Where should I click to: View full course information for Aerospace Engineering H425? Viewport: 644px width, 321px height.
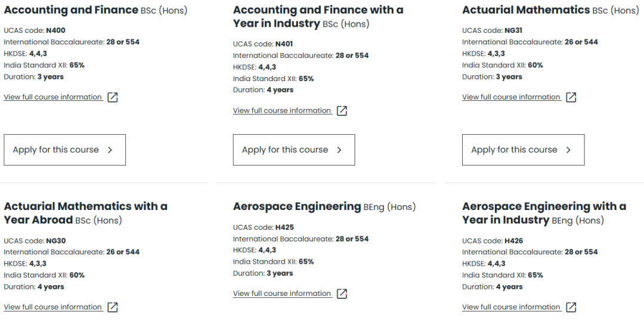click(282, 294)
